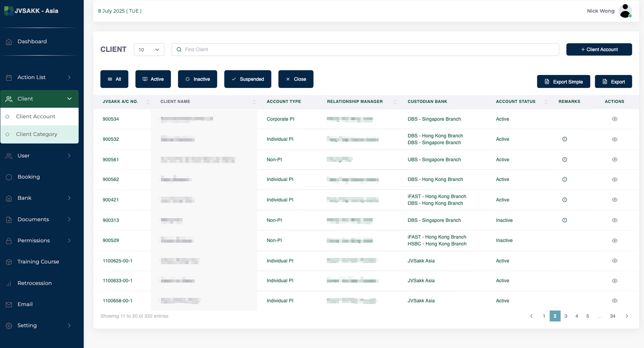The height and width of the screenshot is (348, 644).
Task: Click the Find Client search field
Action: click(365, 50)
